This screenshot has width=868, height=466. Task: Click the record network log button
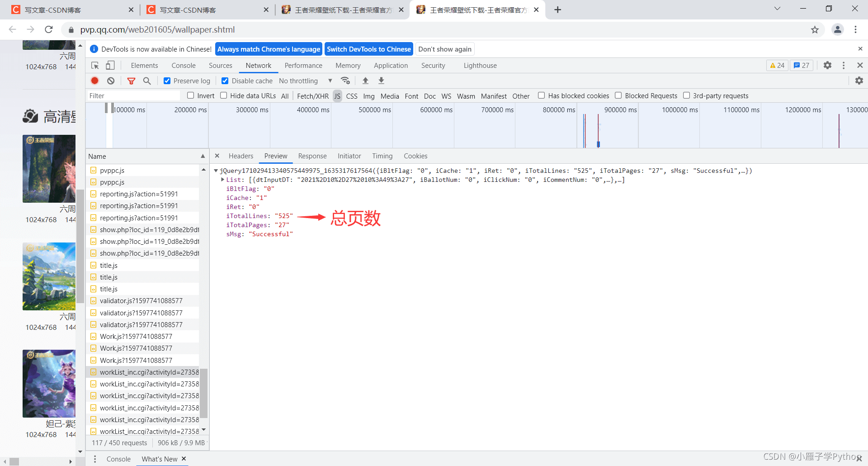[94, 81]
